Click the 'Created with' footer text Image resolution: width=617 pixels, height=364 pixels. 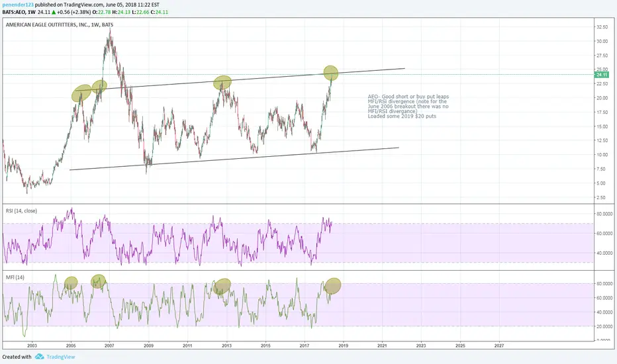tap(17, 357)
